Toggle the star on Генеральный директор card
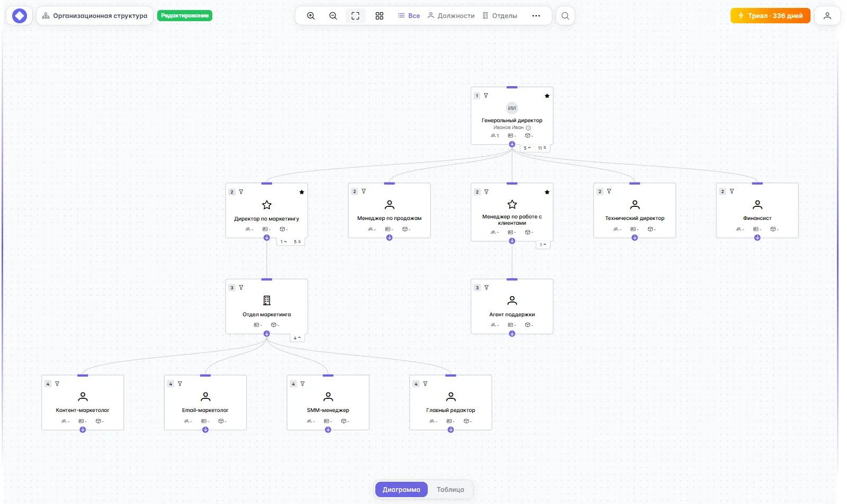The width and height of the screenshot is (847, 504). click(547, 96)
